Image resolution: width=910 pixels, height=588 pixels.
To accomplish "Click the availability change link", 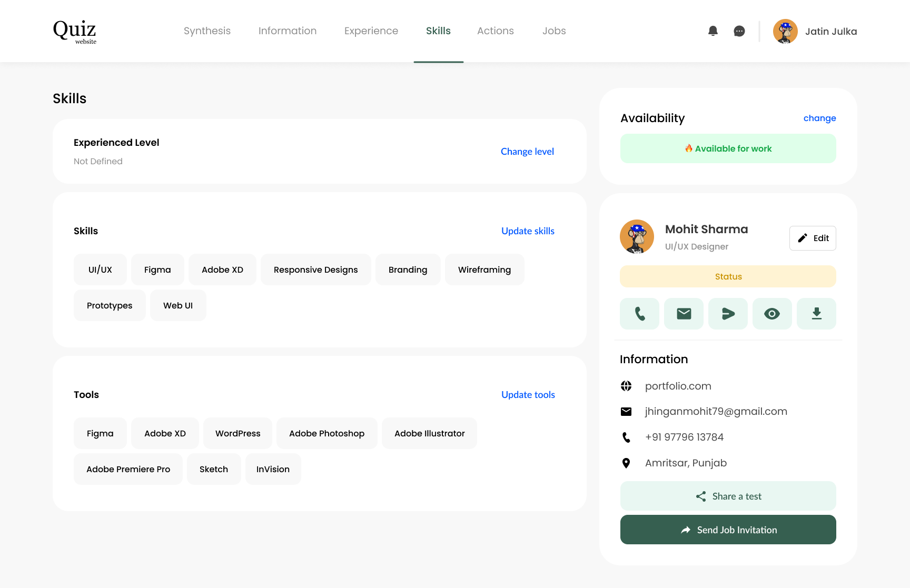I will 819,118.
